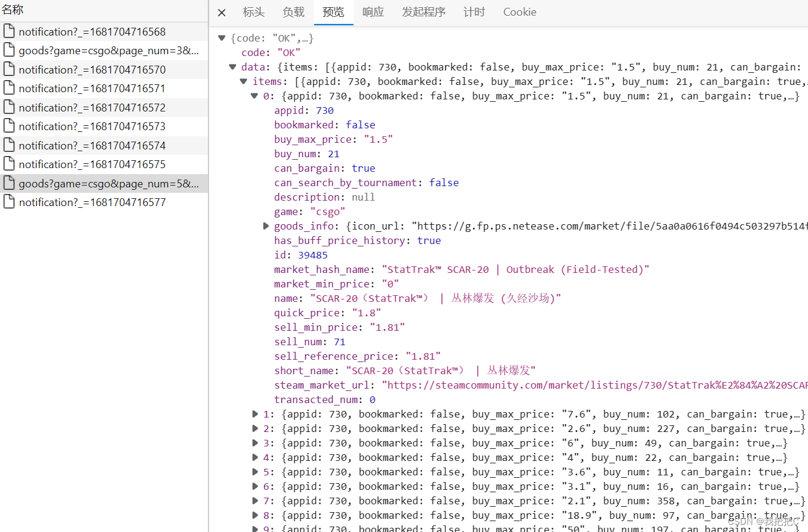Select request notification?_=1681704716568
This screenshot has height=532, width=808.
pyautogui.click(x=104, y=32)
